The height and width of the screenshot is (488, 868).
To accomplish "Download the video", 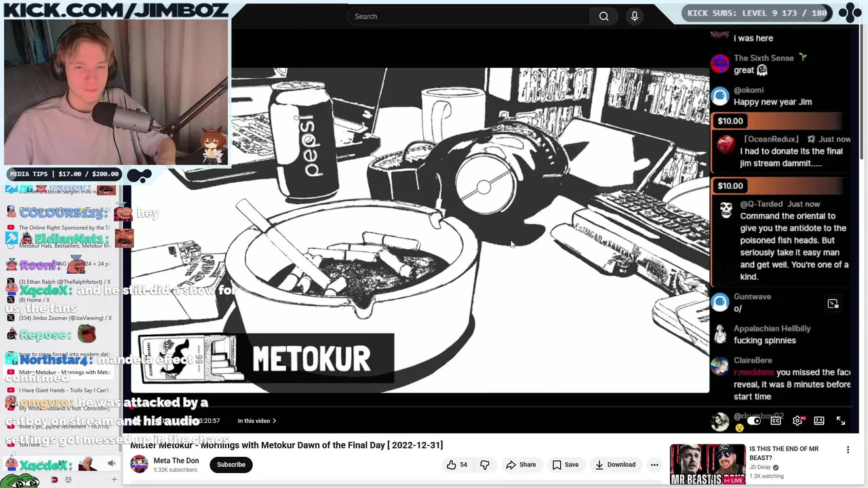I will pyautogui.click(x=615, y=465).
